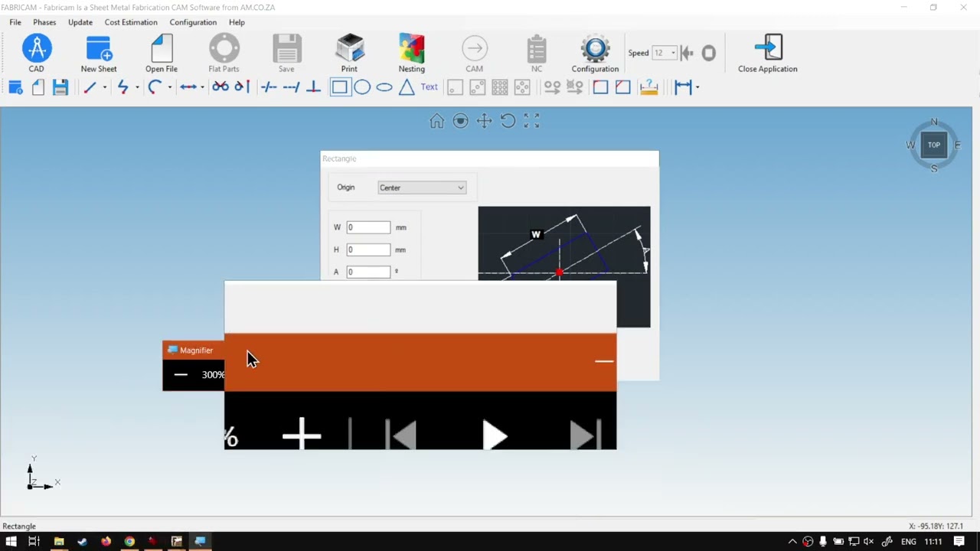Select the horizontal dimension tool
The height and width of the screenshot is (551, 980).
(x=683, y=87)
